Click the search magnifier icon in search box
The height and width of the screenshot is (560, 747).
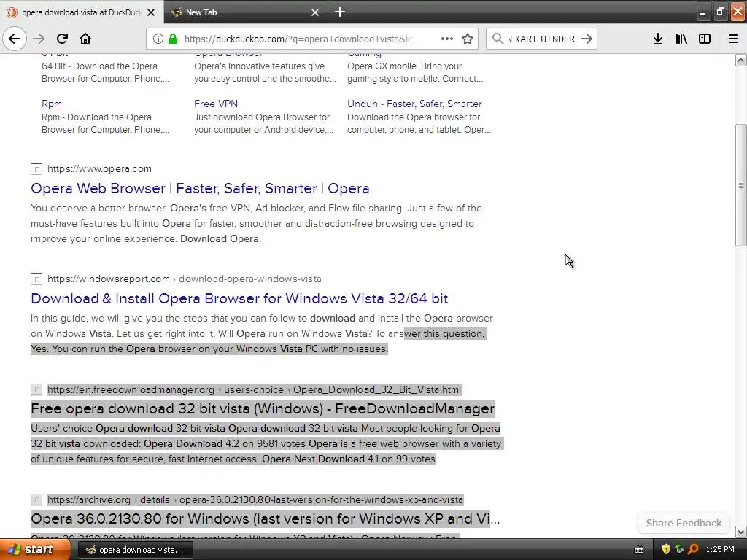coord(498,39)
